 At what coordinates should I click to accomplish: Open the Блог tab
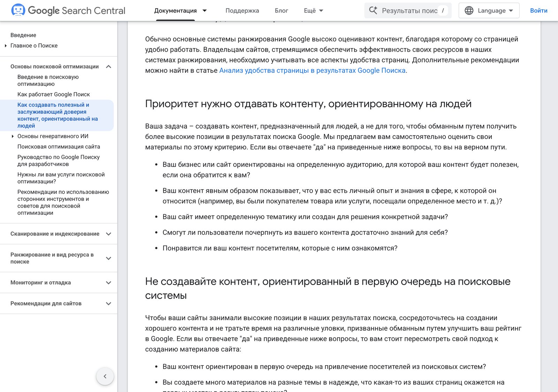(281, 10)
